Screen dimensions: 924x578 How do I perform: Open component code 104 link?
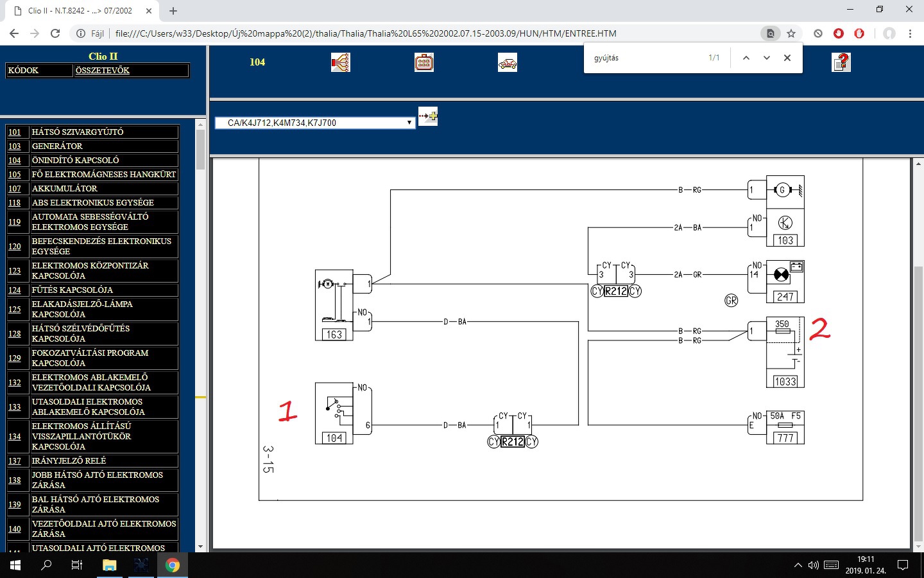tap(15, 161)
